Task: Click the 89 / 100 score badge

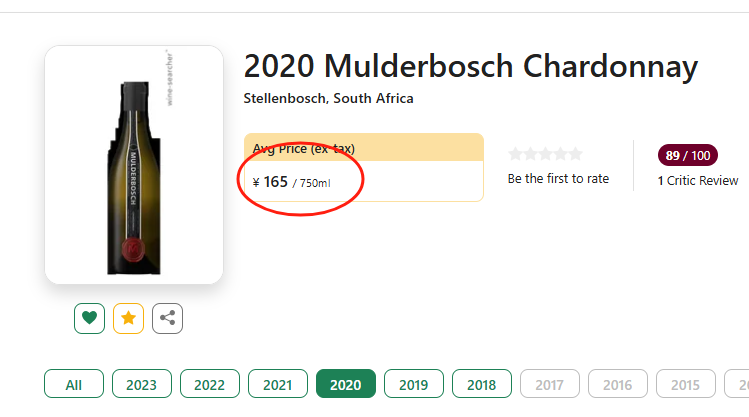Action: 687,155
